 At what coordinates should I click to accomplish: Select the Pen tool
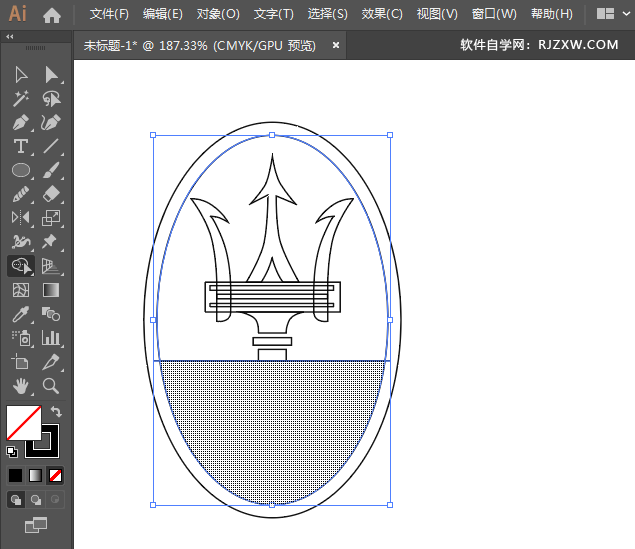coord(21,123)
